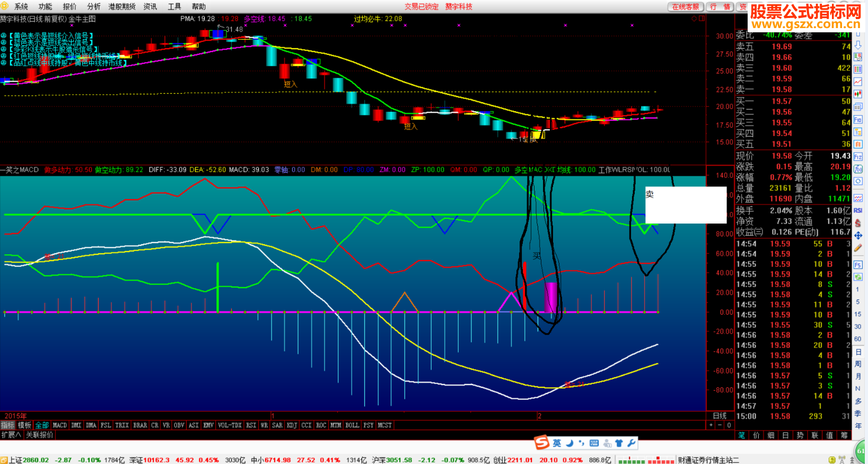This screenshot has height=464, width=868.
Task: Open the 功能 menu
Action: [45, 6]
